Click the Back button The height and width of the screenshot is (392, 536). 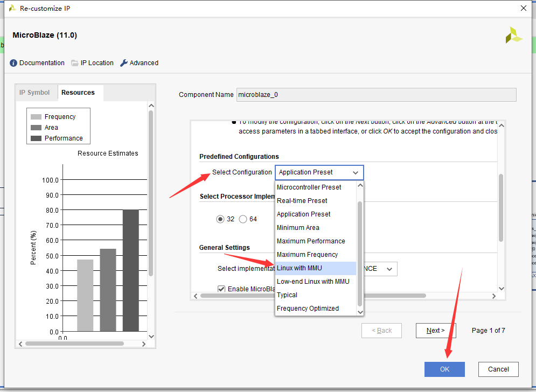click(381, 331)
